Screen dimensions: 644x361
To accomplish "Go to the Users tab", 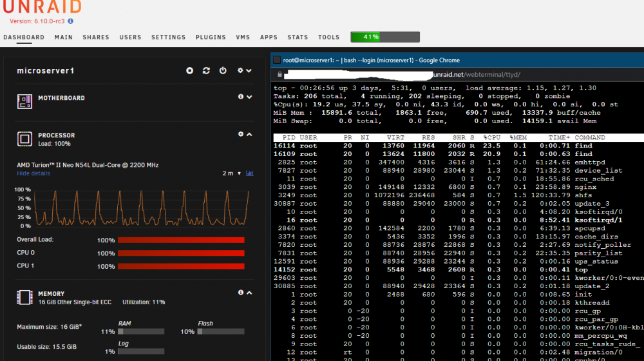I will coord(130,37).
